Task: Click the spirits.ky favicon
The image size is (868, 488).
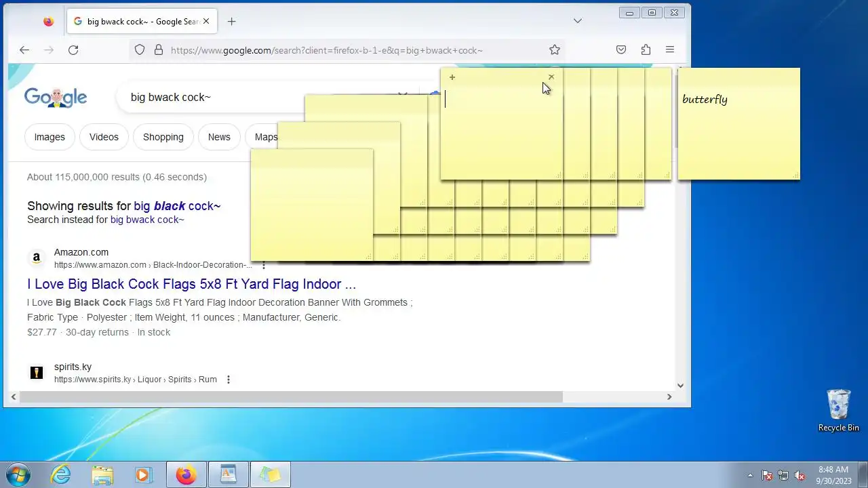Action: tap(37, 373)
